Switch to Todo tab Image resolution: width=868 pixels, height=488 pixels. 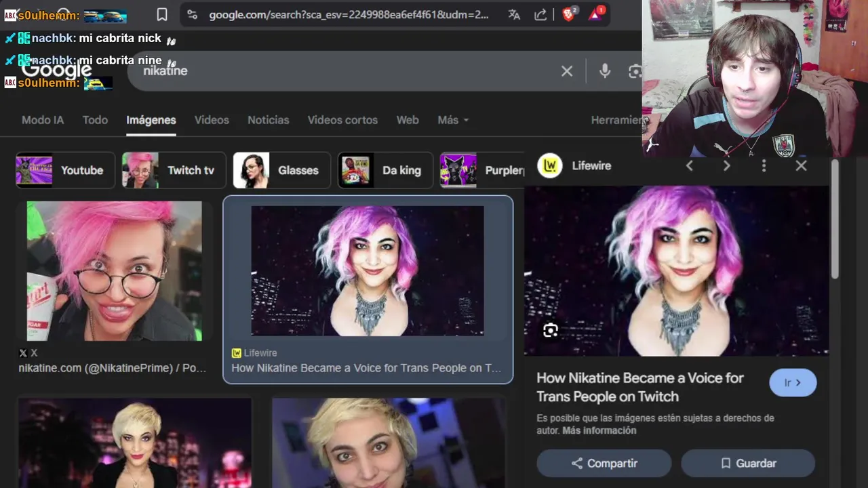point(95,120)
